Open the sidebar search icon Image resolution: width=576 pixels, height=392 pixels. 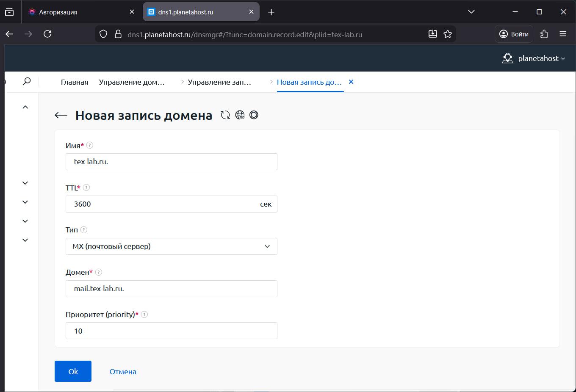27,80
